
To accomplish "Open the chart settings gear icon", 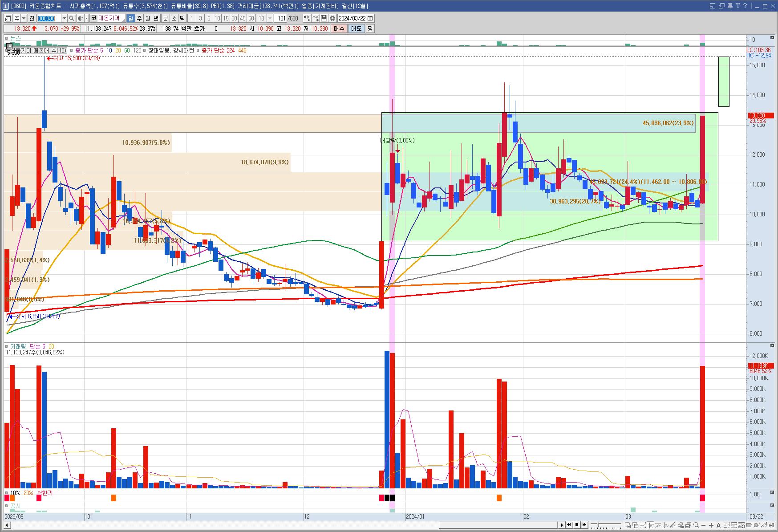I will point(332,18).
